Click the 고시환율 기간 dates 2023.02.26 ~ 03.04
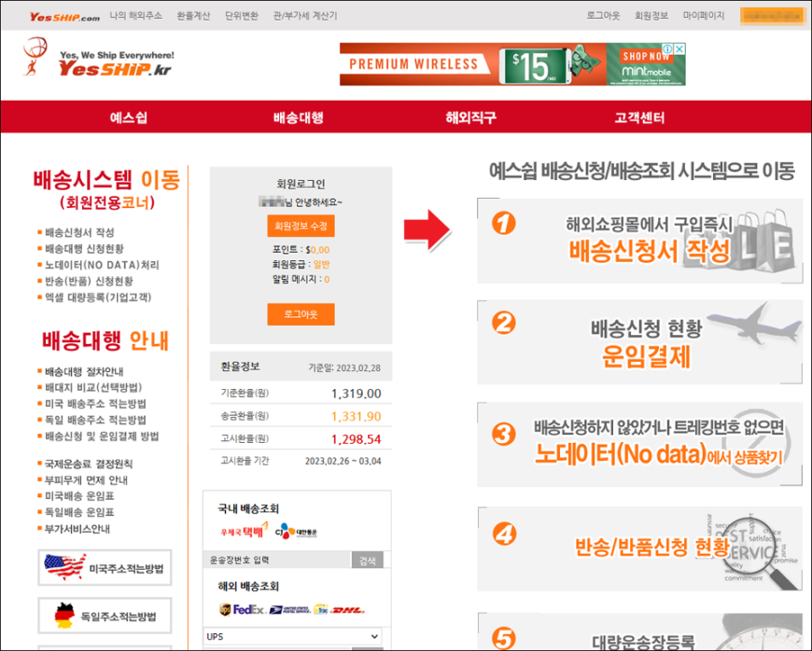Screen dimensions: 812x651 pos(343,461)
